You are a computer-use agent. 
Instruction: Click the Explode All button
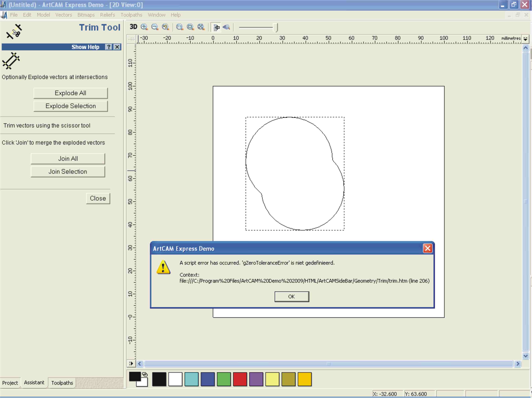pos(70,93)
